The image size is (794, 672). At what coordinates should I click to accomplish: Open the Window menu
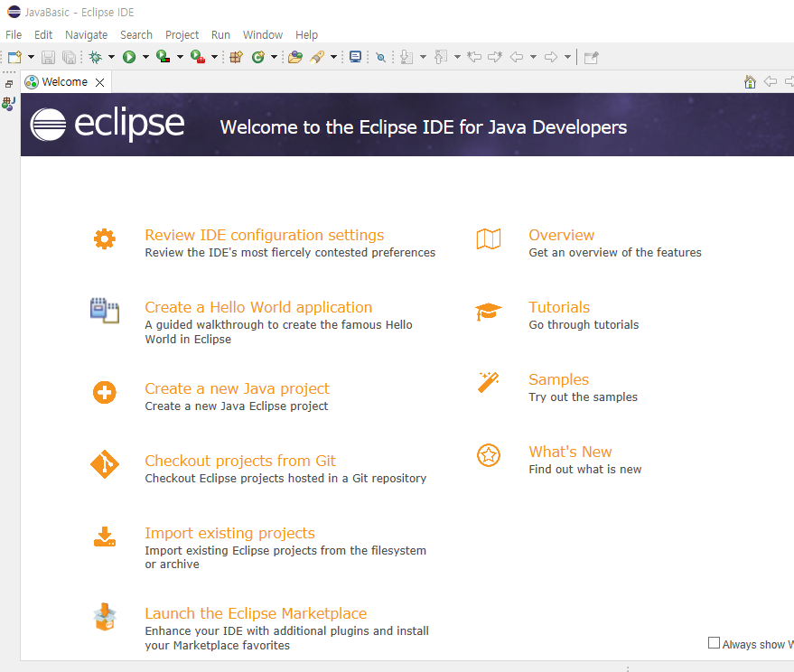pyautogui.click(x=263, y=35)
